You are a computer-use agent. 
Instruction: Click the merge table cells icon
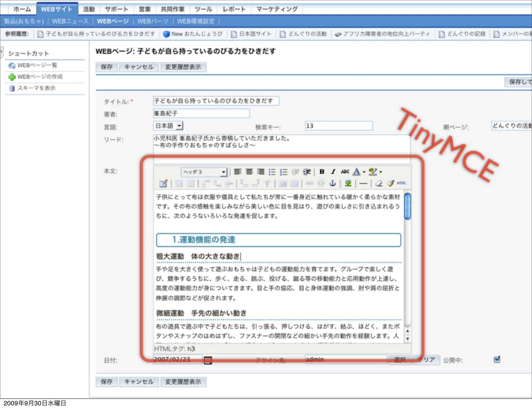[294, 184]
